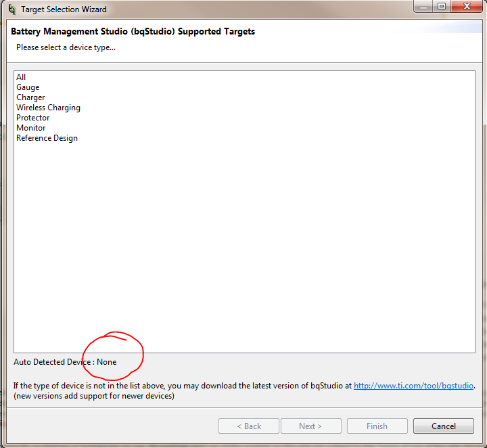Maximize the Target Selection Wizard window
The width and height of the screenshot is (487, 448).
coord(441,6)
